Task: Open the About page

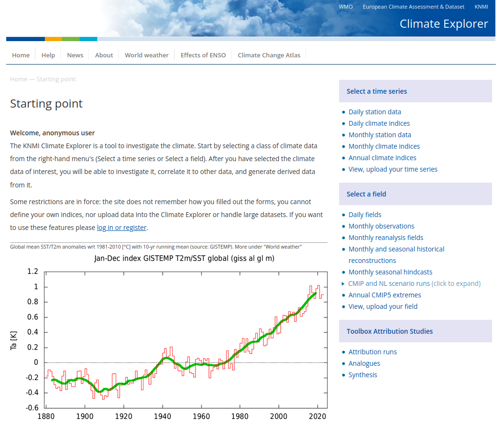Action: pos(104,55)
